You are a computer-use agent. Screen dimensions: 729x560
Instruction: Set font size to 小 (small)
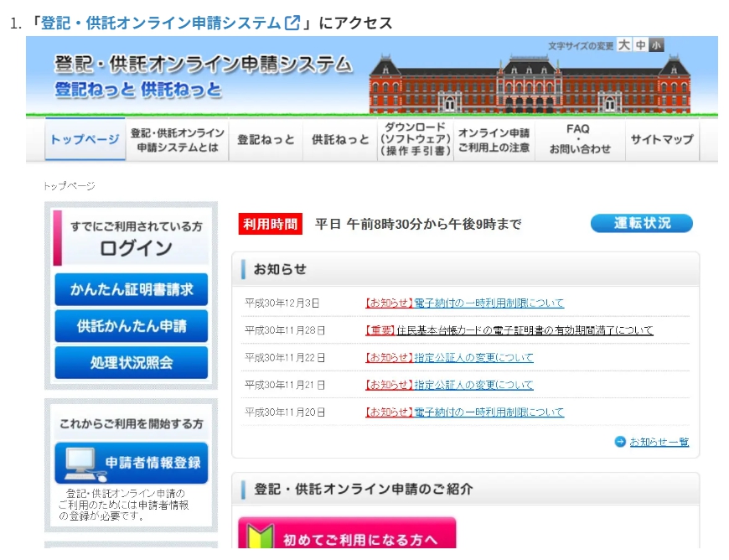656,45
